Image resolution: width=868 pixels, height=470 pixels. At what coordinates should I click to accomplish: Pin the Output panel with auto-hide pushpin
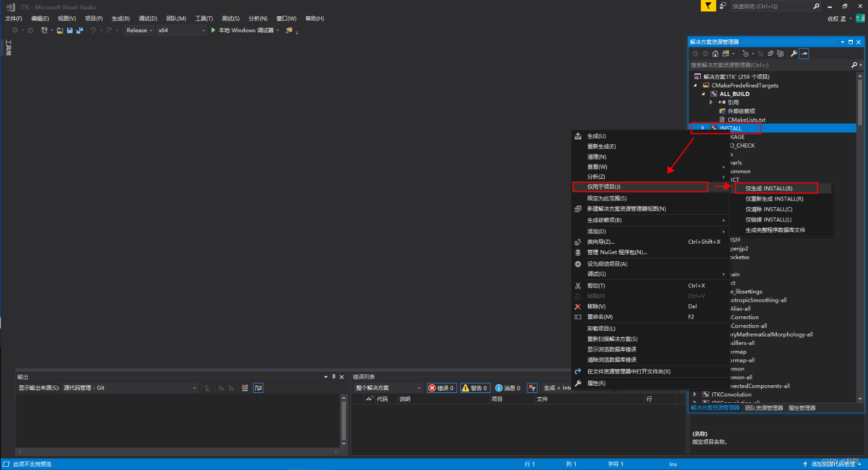(334, 377)
